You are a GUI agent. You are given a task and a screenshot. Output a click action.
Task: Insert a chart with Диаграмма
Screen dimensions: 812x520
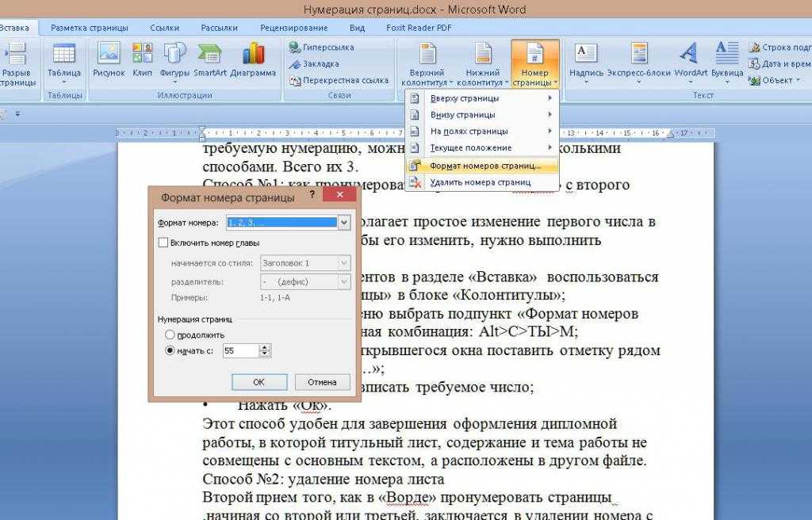(x=253, y=60)
